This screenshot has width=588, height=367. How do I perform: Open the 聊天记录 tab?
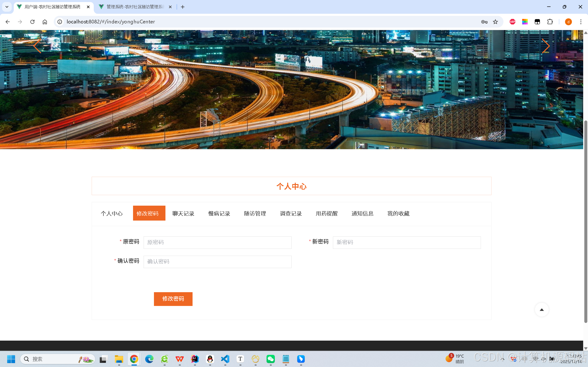183,213
